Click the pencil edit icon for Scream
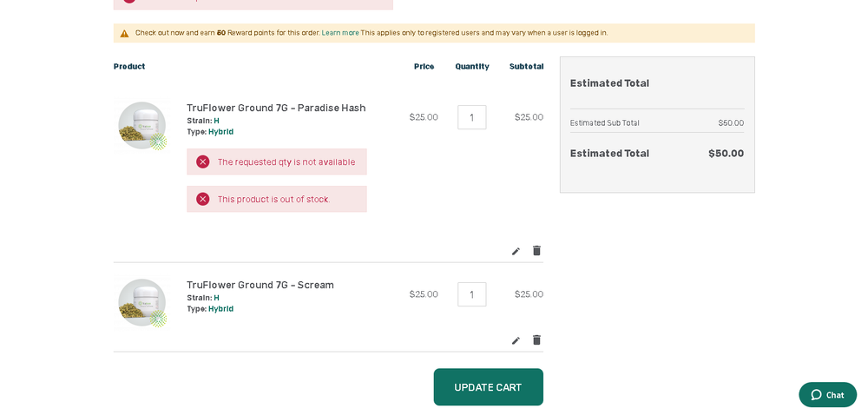The width and height of the screenshot is (868, 415). (x=516, y=341)
